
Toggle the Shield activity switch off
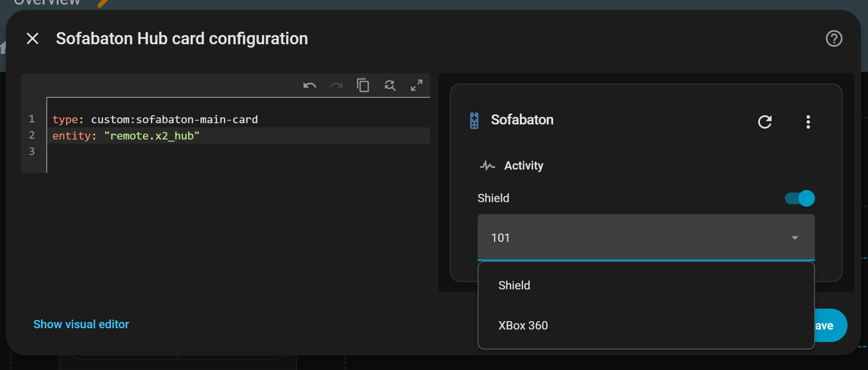point(800,198)
